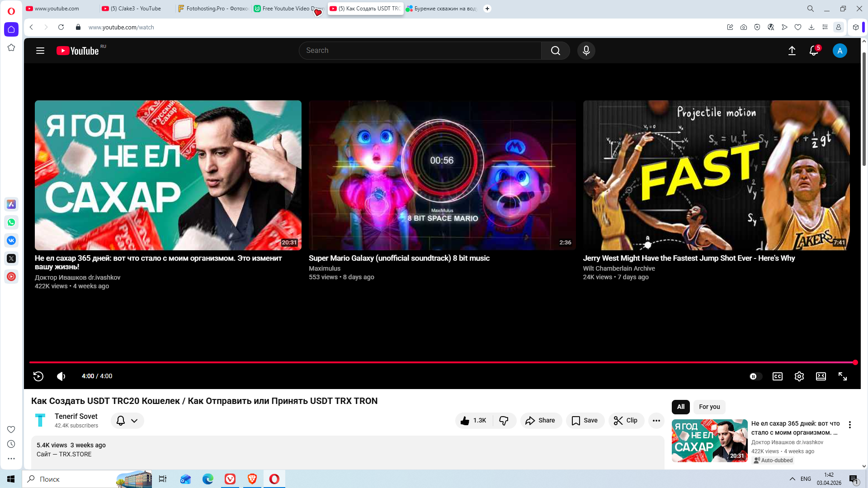Select the "For you" filter chip
The image size is (868, 488).
pos(709,407)
